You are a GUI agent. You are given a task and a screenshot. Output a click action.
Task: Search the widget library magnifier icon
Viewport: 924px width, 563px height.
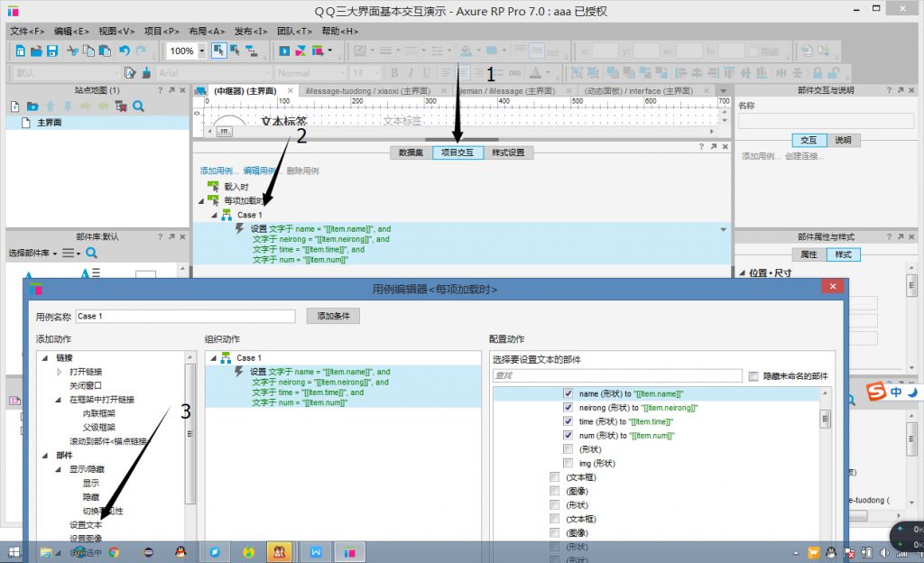tap(91, 253)
